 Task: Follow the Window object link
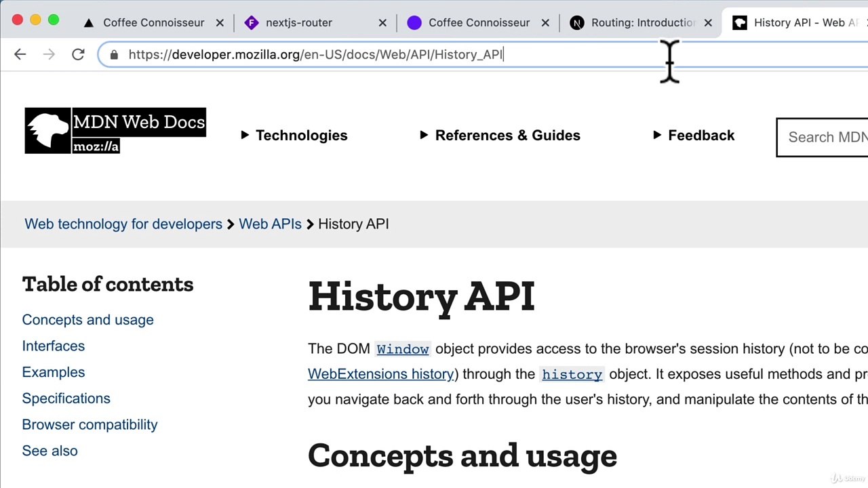pyautogui.click(x=403, y=349)
